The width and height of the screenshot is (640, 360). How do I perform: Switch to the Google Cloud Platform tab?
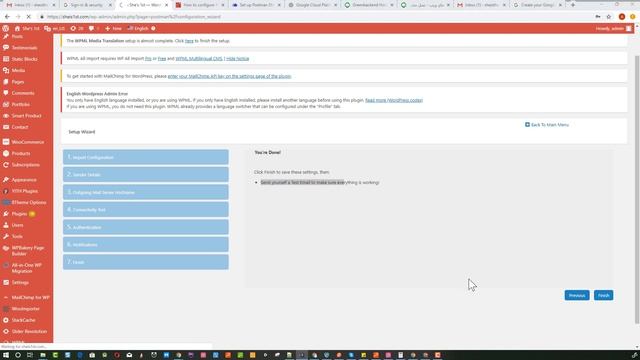(313, 5)
